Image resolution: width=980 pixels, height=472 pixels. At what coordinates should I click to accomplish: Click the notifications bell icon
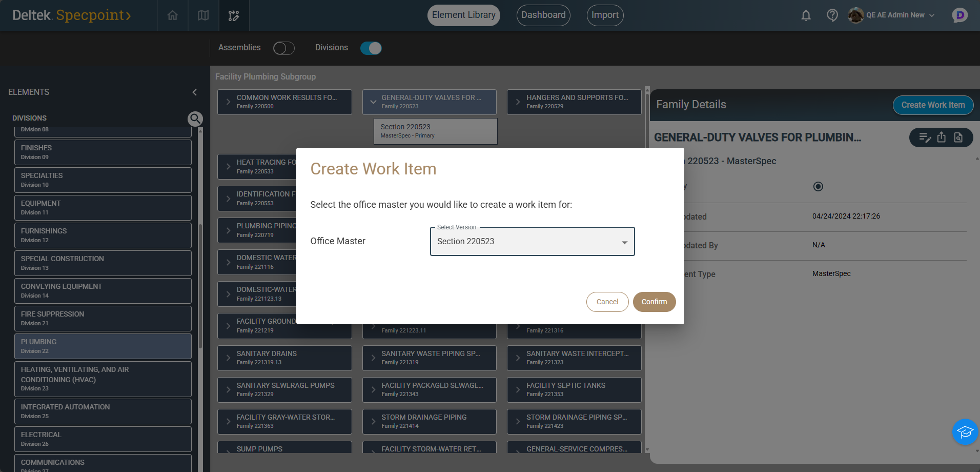point(806,15)
